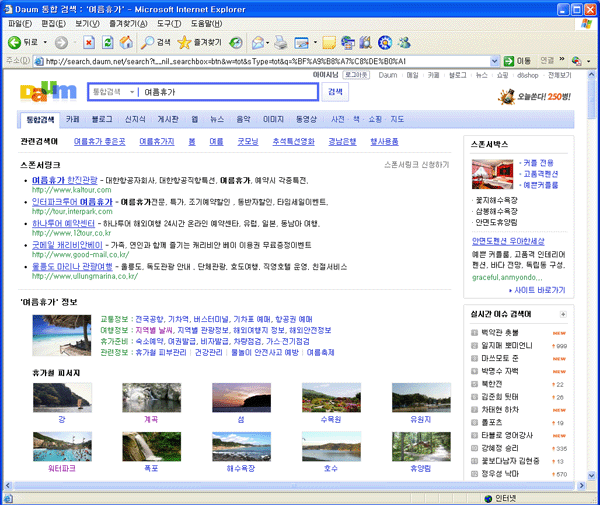This screenshot has height=505, width=600.
Task: Open the 도구(T) menu
Action: (169, 24)
